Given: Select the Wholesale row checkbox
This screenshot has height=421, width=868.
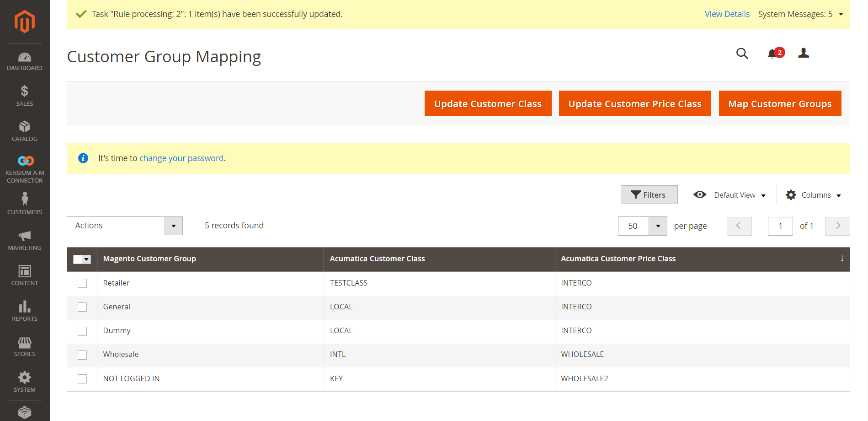Looking at the screenshot, I should pyautogui.click(x=82, y=355).
